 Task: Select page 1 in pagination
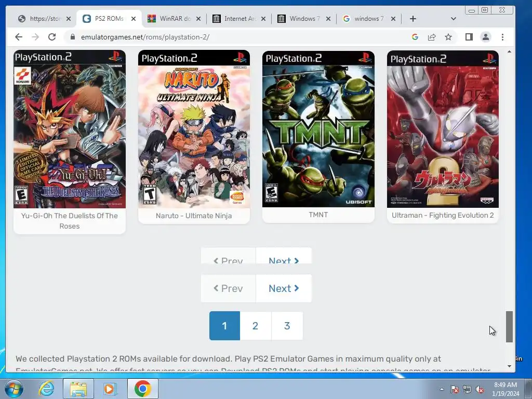(x=224, y=326)
